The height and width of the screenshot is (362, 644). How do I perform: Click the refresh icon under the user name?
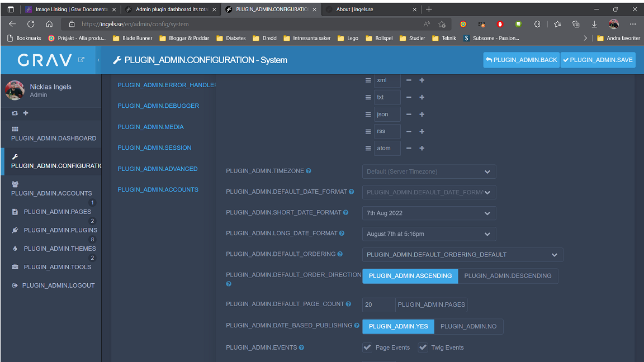pyautogui.click(x=15, y=113)
